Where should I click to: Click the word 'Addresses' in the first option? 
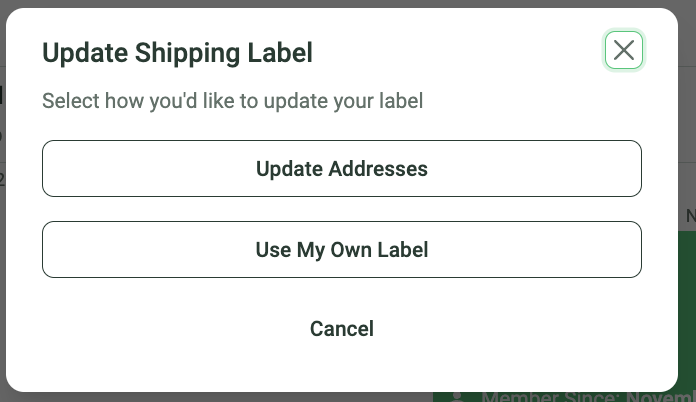tap(378, 169)
